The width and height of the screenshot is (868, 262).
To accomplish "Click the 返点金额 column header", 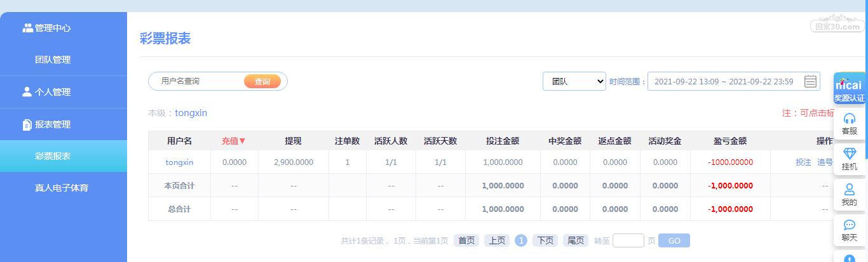I will [x=614, y=141].
